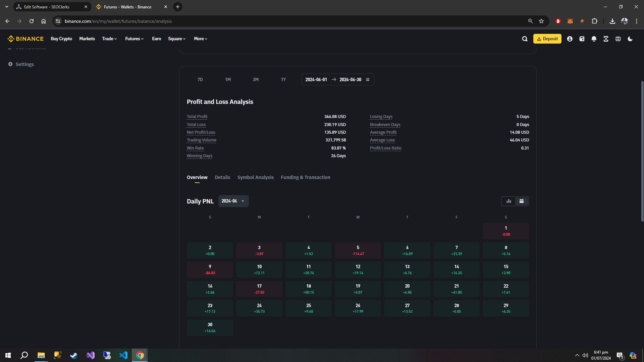Expand the More navigation menu
Viewport: 644px width, 362px height.
(x=200, y=39)
